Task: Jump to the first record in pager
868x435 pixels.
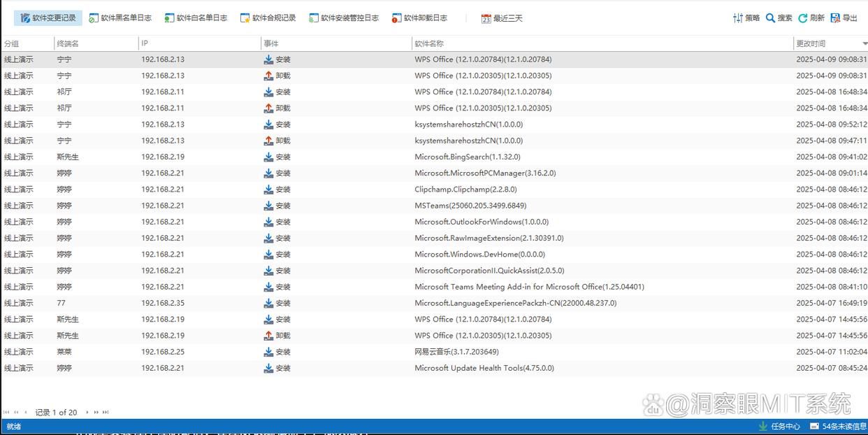Action: click(x=7, y=413)
